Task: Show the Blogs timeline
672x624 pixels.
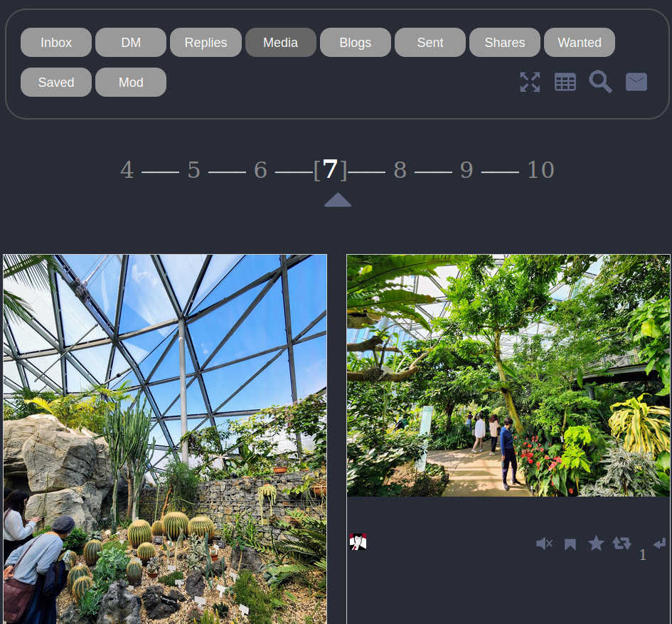Action: pos(355,42)
